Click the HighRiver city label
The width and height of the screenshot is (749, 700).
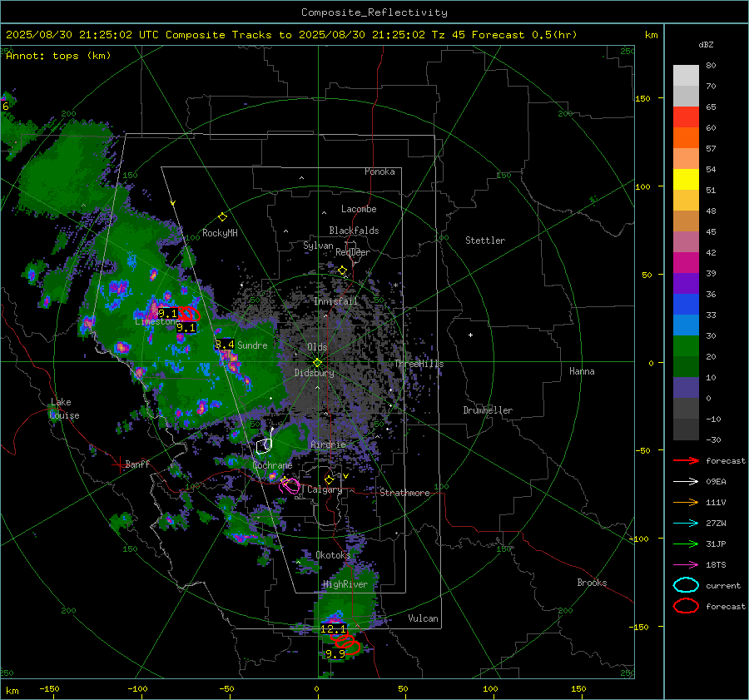click(x=345, y=584)
